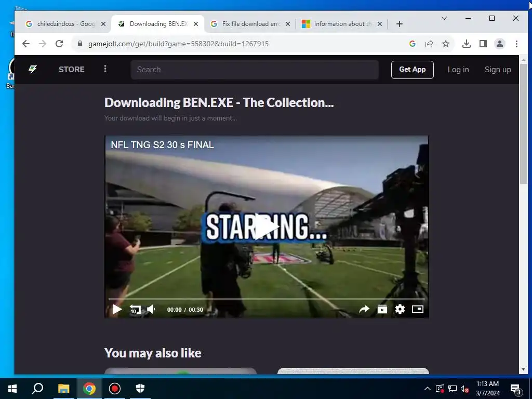Switch to Information about Microsoft tab
This screenshot has width=532, height=399.
coord(343,24)
